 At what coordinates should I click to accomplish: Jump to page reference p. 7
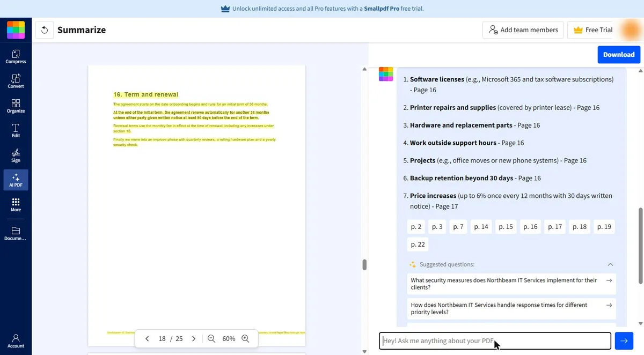pyautogui.click(x=458, y=227)
